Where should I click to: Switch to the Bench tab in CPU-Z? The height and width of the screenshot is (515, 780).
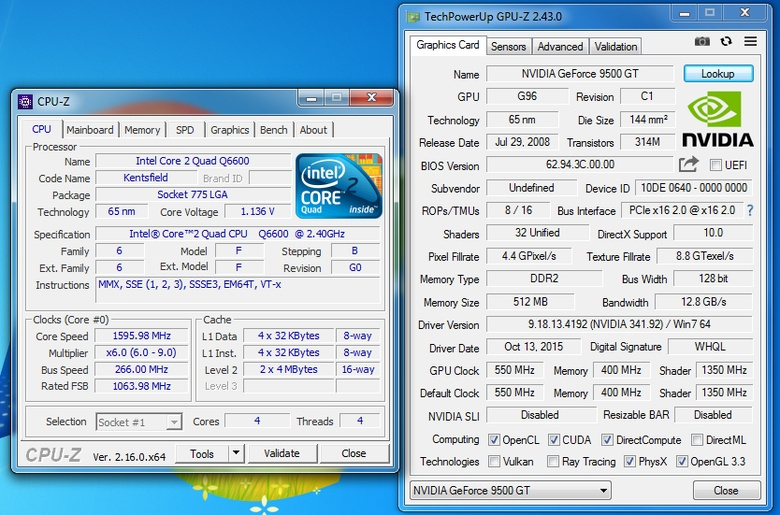tap(273, 130)
